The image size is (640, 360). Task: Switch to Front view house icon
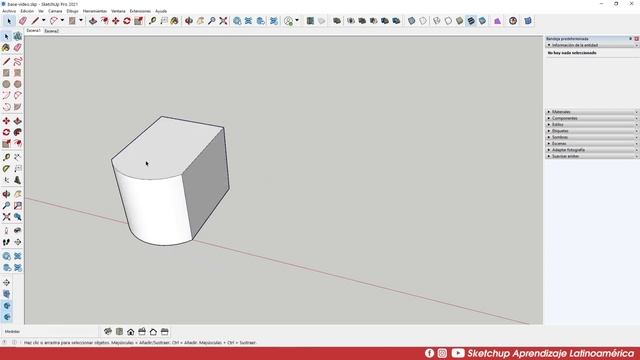pos(131,331)
